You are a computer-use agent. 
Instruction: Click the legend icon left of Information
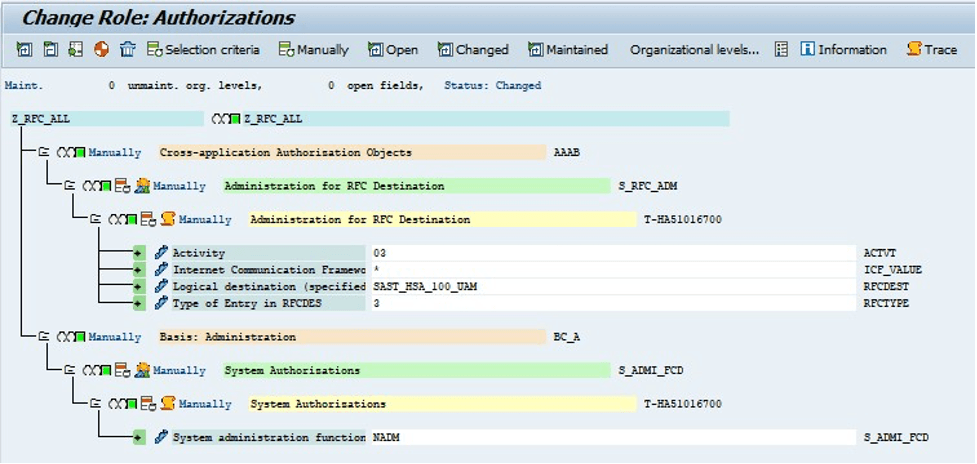point(782,49)
